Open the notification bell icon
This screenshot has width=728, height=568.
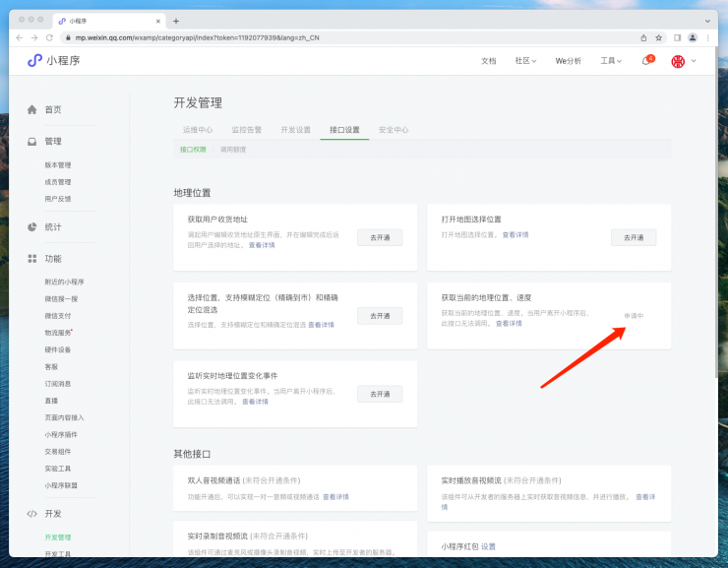tap(646, 61)
